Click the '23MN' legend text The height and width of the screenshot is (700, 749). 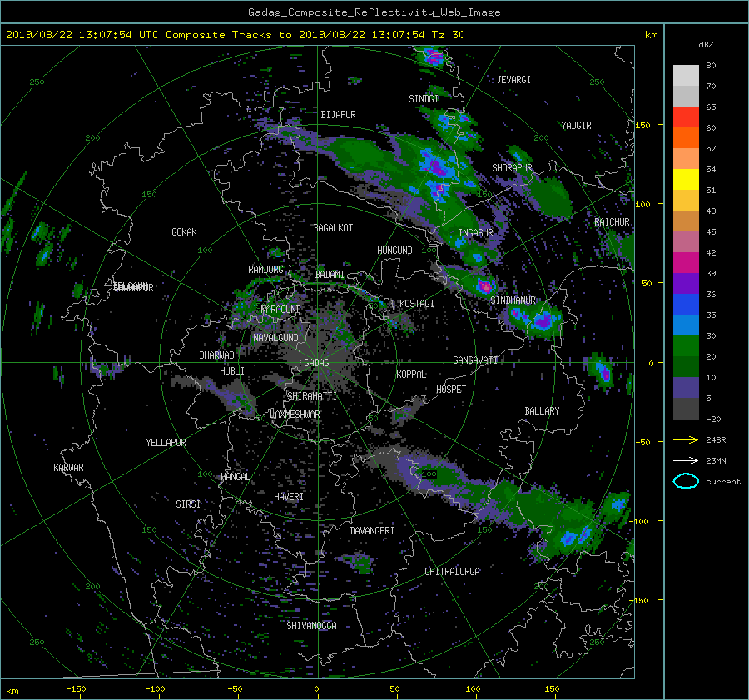(716, 461)
